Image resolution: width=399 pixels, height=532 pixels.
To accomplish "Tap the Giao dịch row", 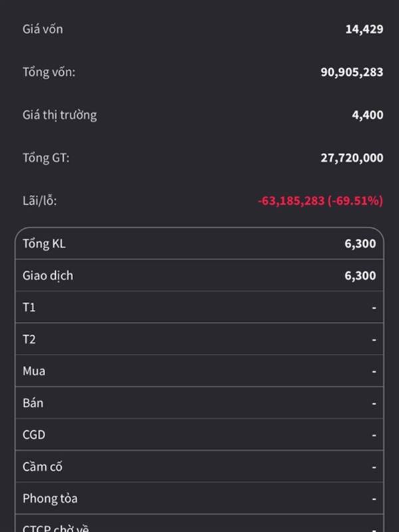I will (199, 275).
